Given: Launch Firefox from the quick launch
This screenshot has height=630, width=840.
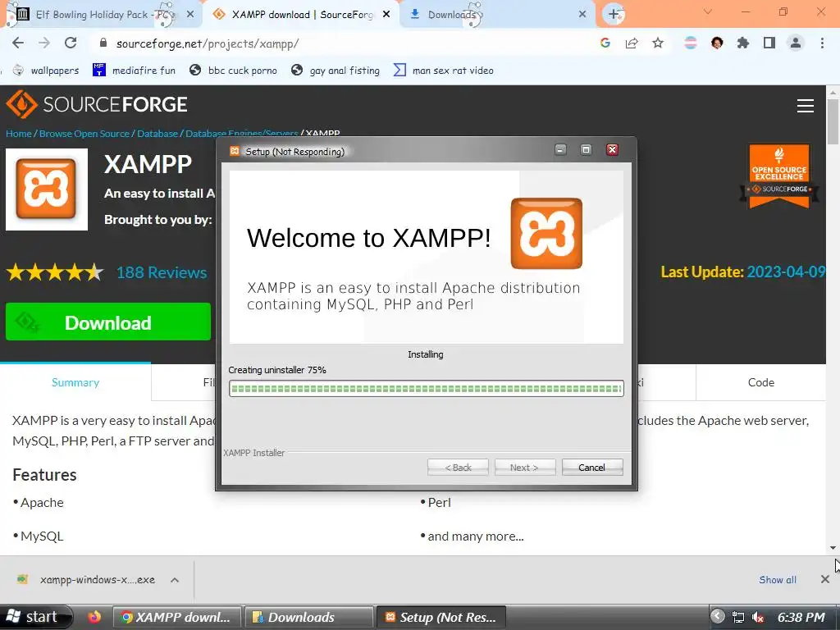Looking at the screenshot, I should click(x=94, y=617).
